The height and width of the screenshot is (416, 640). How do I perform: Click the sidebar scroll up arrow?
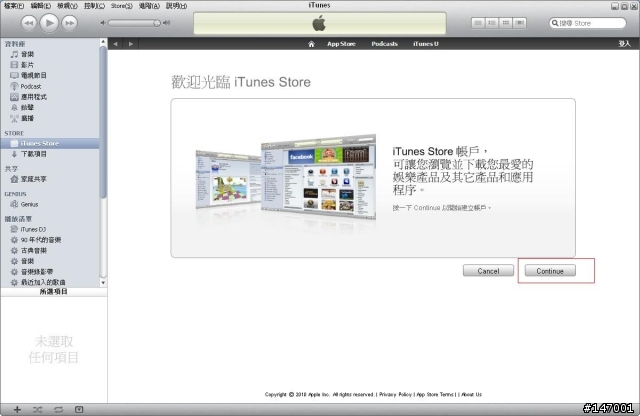tap(103, 42)
